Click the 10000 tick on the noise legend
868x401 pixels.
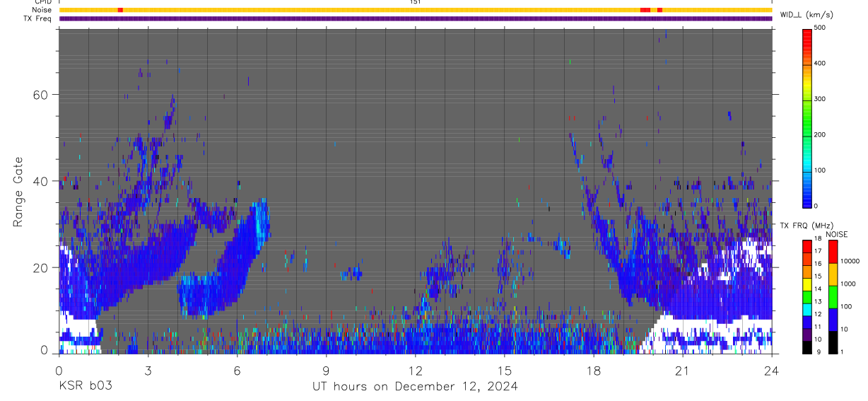(x=849, y=260)
